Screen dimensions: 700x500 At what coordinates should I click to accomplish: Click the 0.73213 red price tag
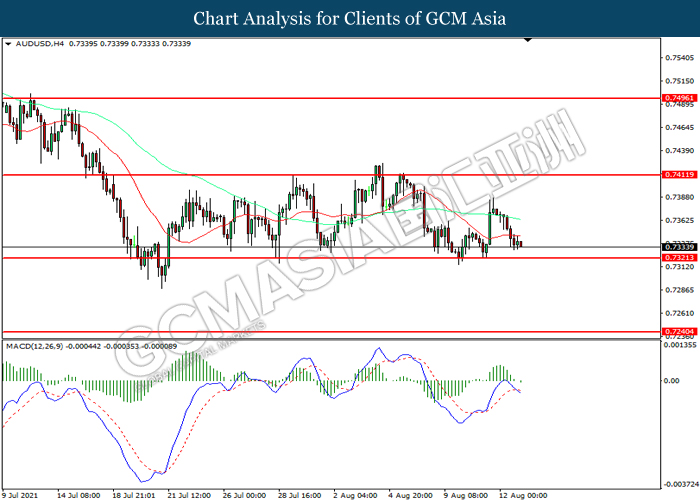(x=679, y=258)
